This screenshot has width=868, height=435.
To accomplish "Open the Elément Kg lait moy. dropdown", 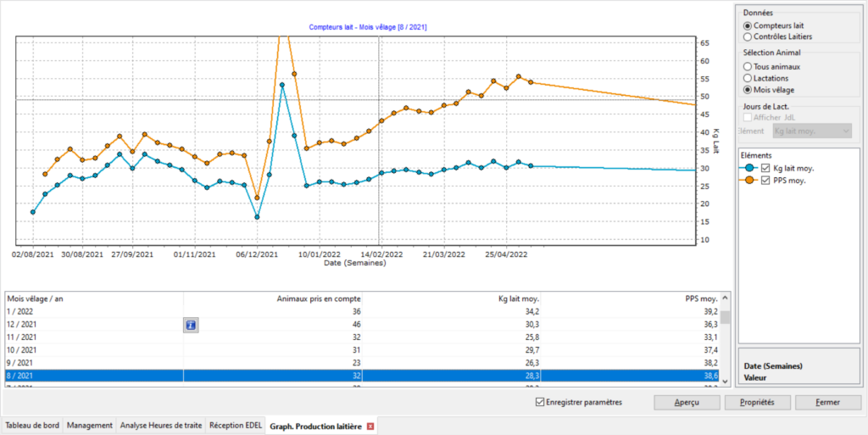I will (811, 131).
